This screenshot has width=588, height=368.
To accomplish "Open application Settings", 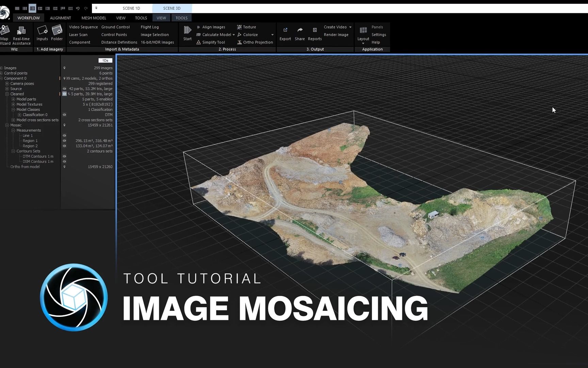I will tap(379, 34).
